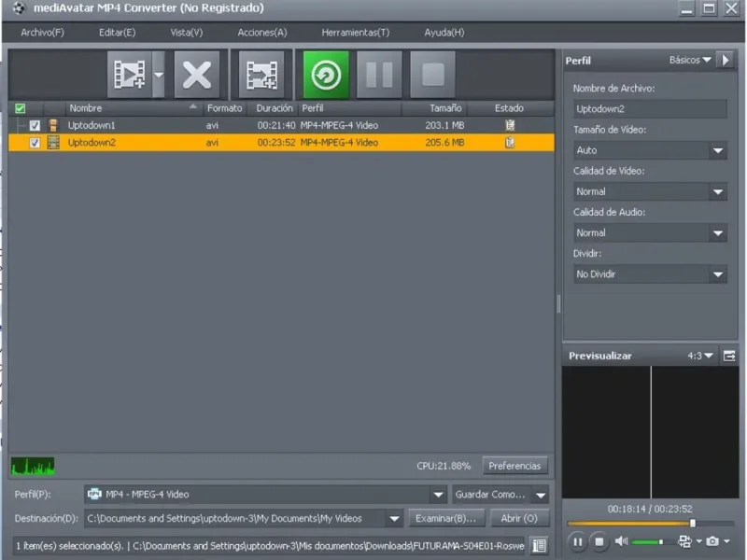Open the Acciones(A) menu
Image resolution: width=747 pixels, height=560 pixels.
click(x=262, y=33)
